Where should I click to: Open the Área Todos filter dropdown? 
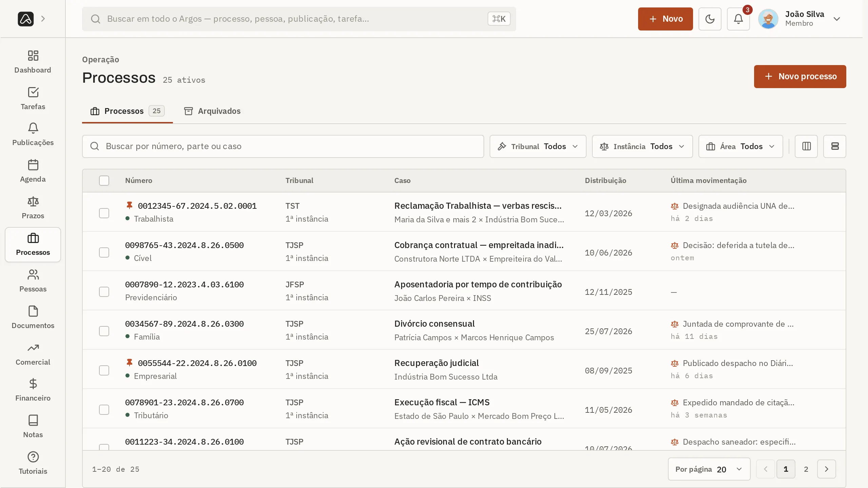click(x=741, y=146)
